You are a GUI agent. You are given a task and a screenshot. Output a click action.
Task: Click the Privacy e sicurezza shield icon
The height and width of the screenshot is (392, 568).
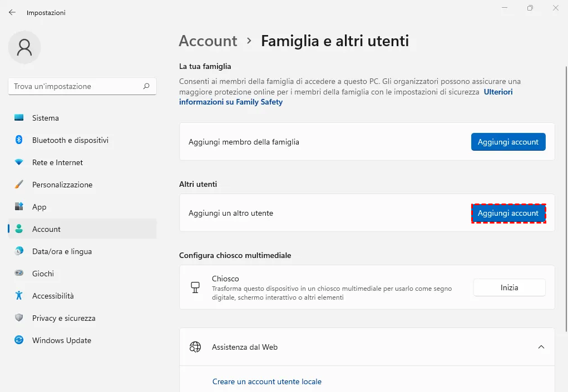click(19, 318)
